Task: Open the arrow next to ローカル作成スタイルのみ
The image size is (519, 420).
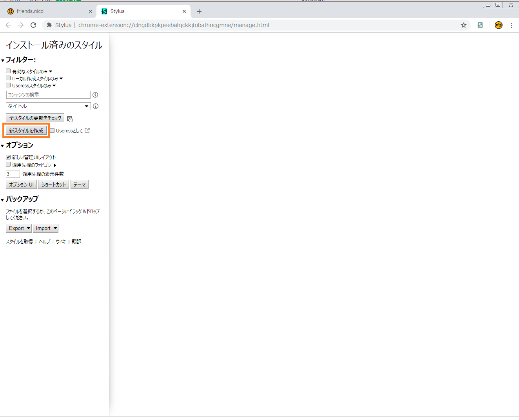Action: click(x=61, y=78)
